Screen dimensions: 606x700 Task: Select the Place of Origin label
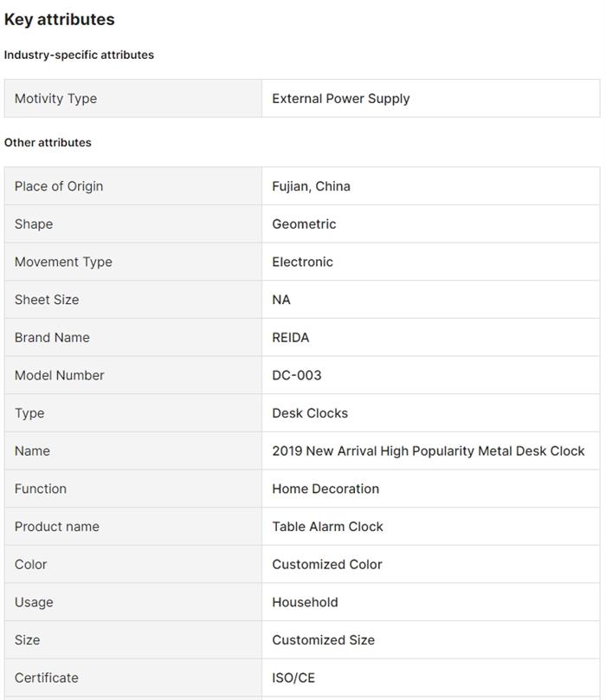tap(59, 186)
